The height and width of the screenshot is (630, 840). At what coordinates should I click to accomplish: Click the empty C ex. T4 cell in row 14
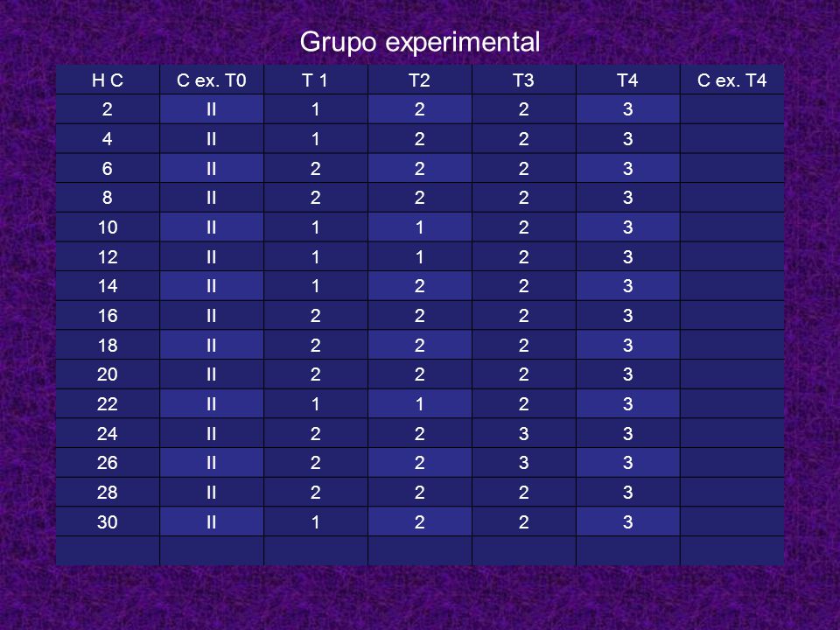(731, 286)
